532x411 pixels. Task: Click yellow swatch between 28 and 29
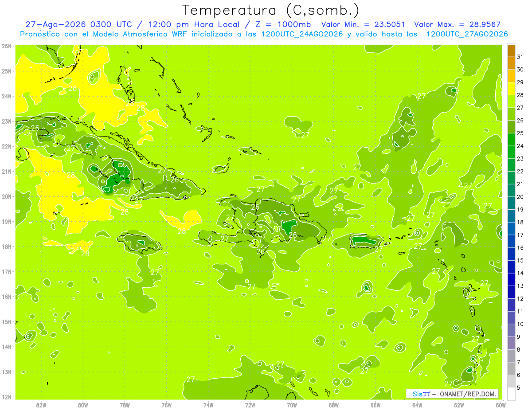[x=511, y=89]
